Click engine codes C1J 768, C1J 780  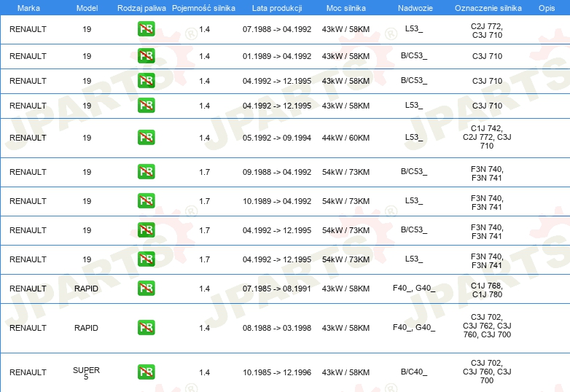[487, 290]
